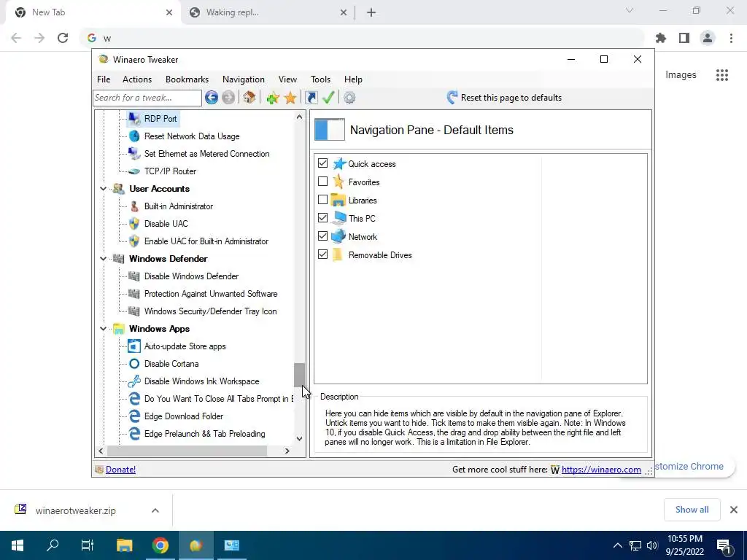
Task: Click Disable Cortana circle icon
Action: [134, 364]
